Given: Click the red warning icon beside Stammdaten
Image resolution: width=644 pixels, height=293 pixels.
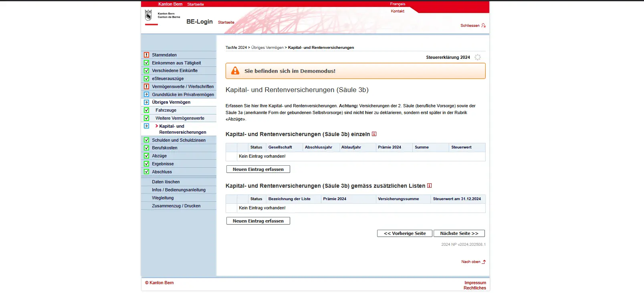Looking at the screenshot, I should click(x=146, y=55).
